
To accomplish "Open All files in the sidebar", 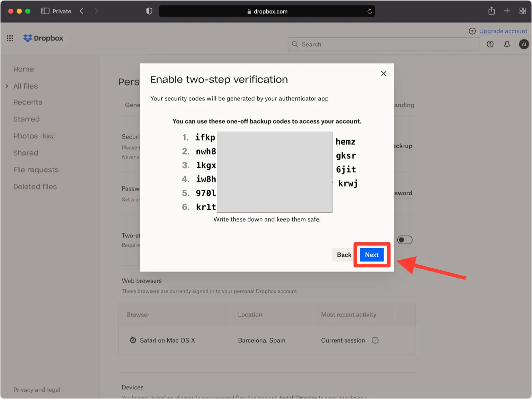I will [x=26, y=86].
